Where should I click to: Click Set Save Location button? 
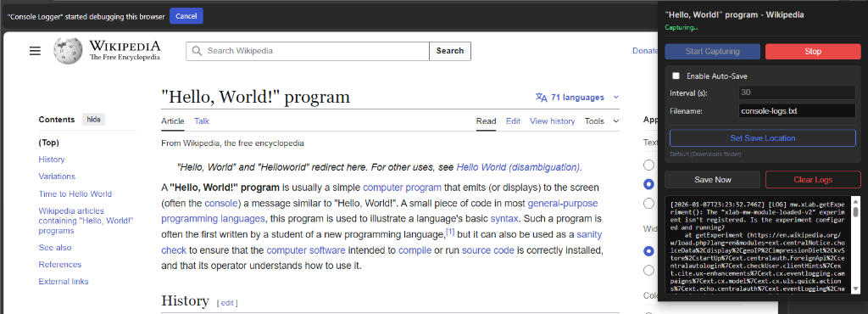[763, 137]
